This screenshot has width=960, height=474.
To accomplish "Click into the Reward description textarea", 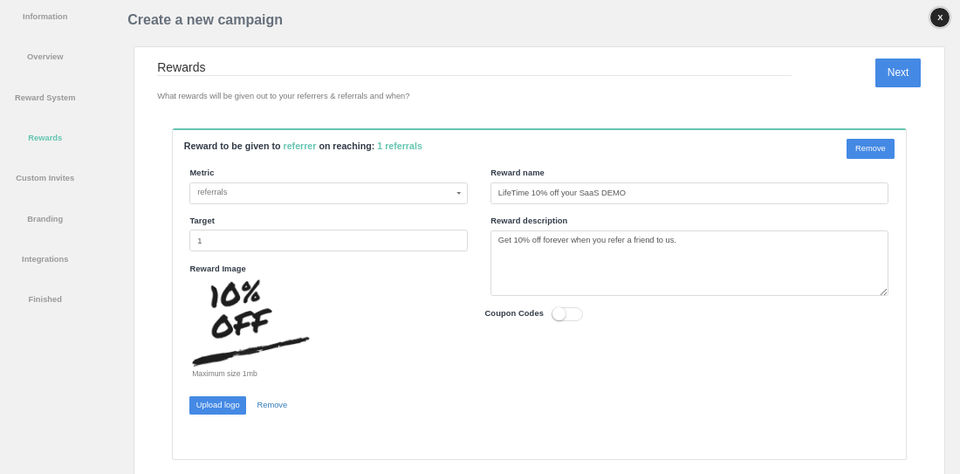I will click(x=689, y=263).
